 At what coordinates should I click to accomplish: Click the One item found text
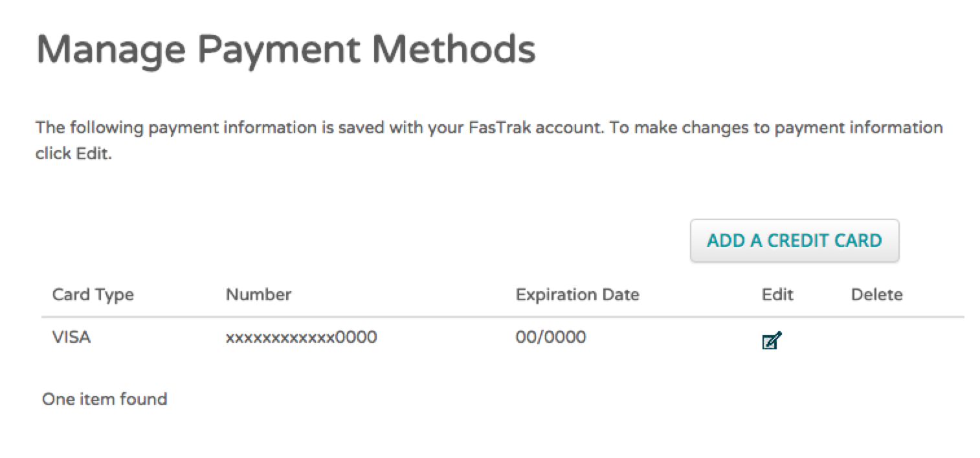coord(104,399)
